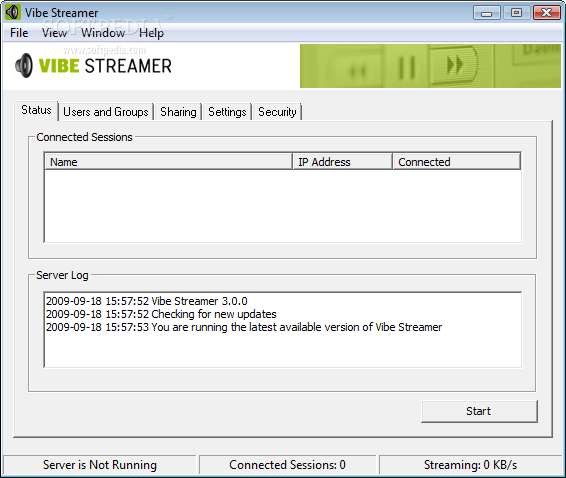Click the 'latest available version' log line

[244, 327]
